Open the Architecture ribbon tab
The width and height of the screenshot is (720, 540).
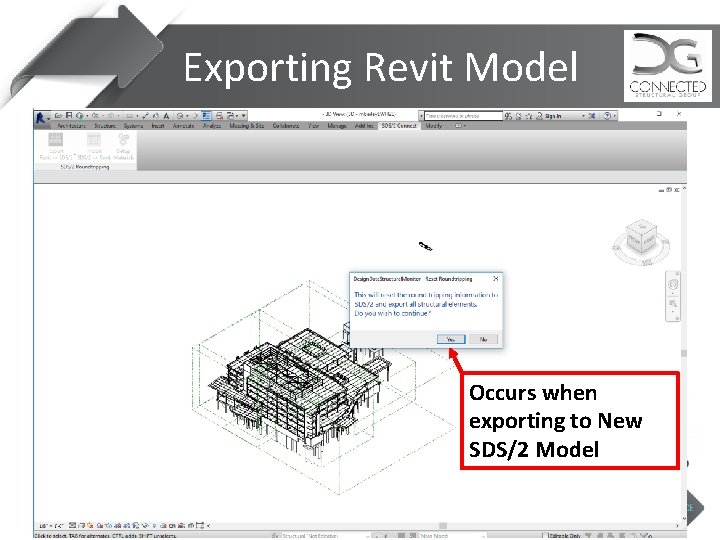point(71,126)
